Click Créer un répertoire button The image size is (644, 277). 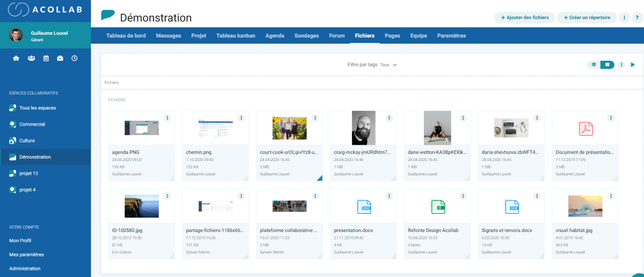pyautogui.click(x=587, y=18)
